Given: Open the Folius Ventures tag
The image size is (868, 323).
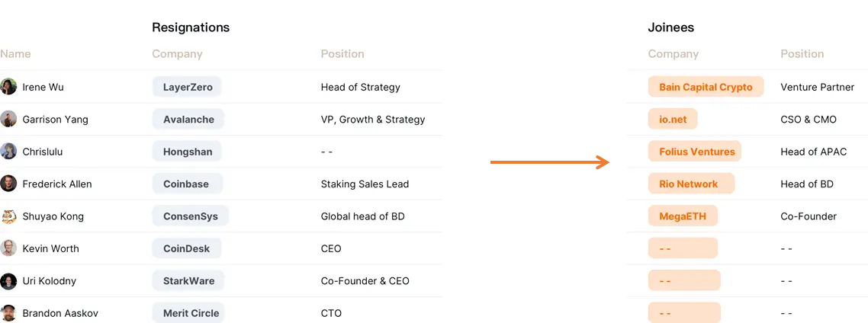Looking at the screenshot, I should point(696,152).
